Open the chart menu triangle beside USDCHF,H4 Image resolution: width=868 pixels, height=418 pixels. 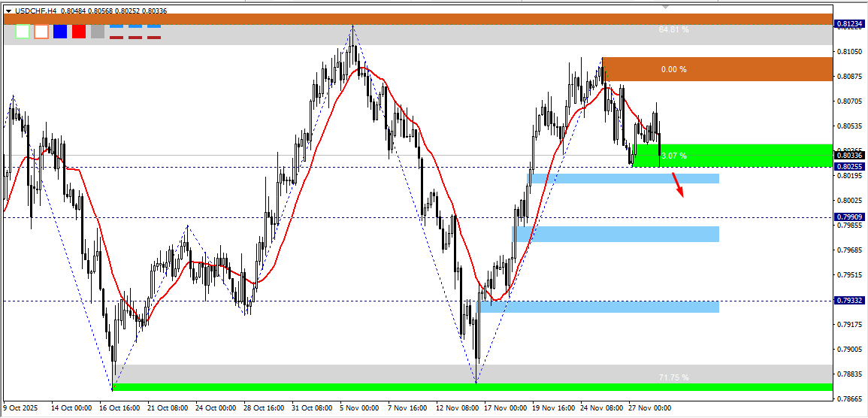(8, 11)
